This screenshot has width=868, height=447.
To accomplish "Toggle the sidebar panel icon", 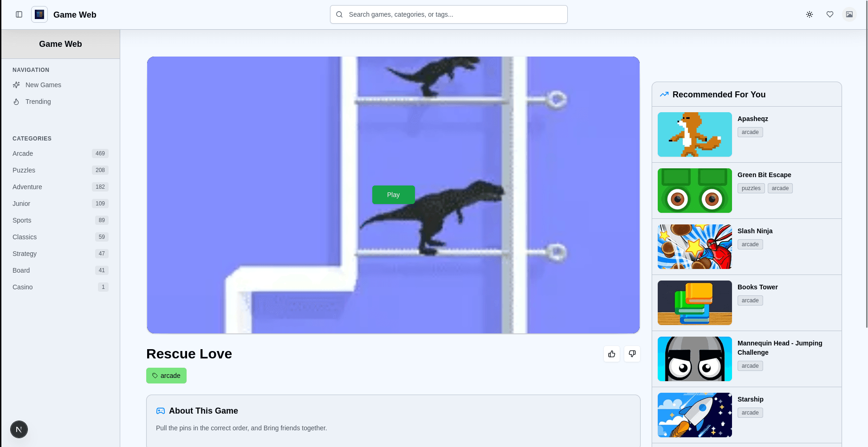I will point(19,14).
